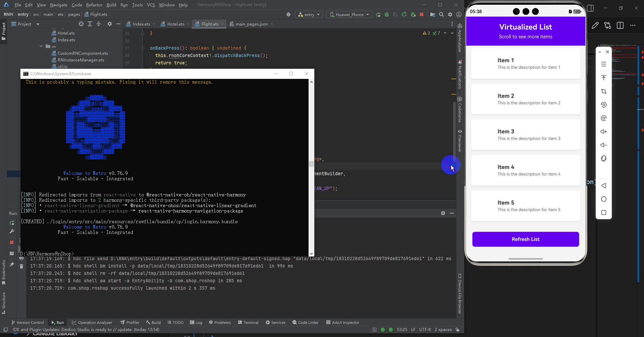Expand all in Project panel

(90, 24)
